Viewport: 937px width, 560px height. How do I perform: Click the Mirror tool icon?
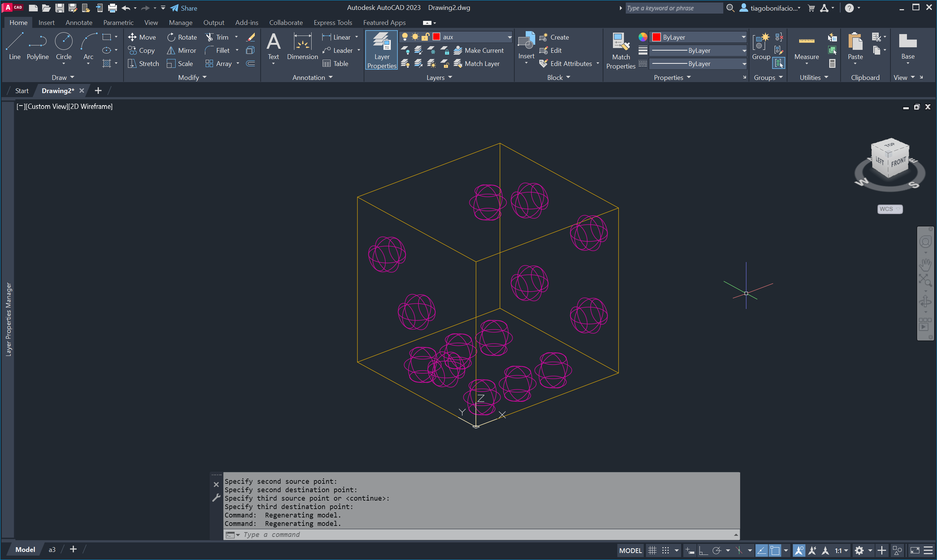pyautogui.click(x=171, y=50)
